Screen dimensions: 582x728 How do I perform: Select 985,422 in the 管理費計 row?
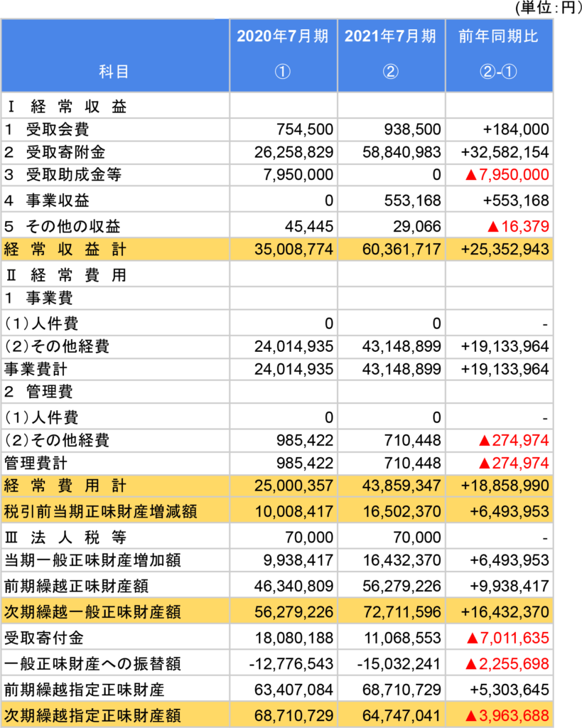305,463
